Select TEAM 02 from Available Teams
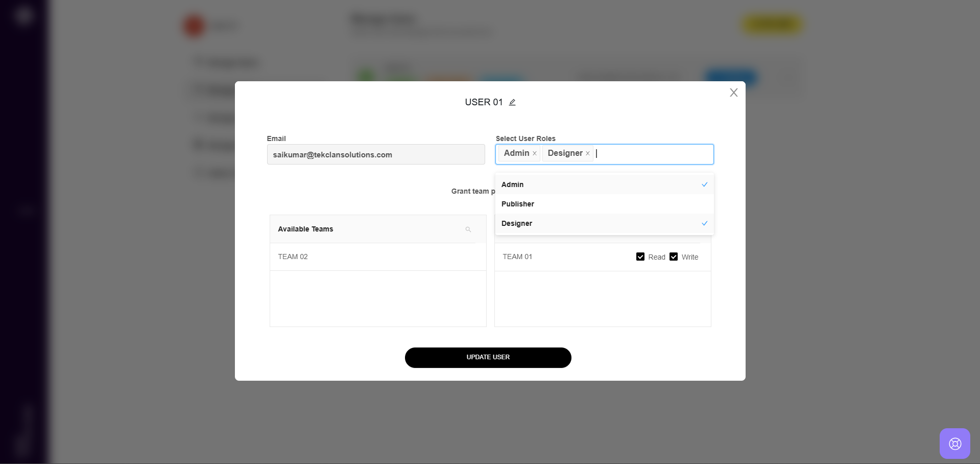 pos(293,257)
